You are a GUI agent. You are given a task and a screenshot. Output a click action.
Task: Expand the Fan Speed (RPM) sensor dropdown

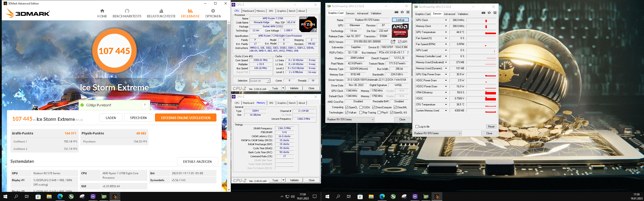[446, 44]
